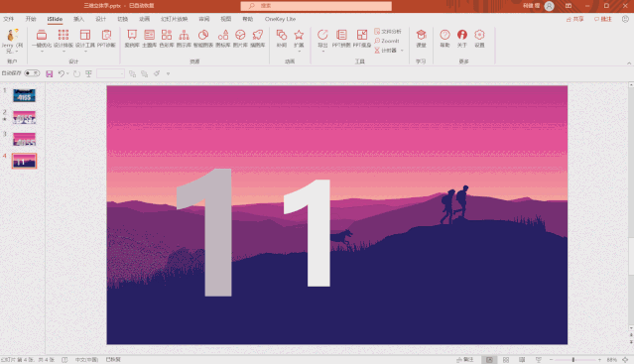Click the zoom slider handle in status bar
Image resolution: width=634 pixels, height=364 pixels.
(x=572, y=360)
